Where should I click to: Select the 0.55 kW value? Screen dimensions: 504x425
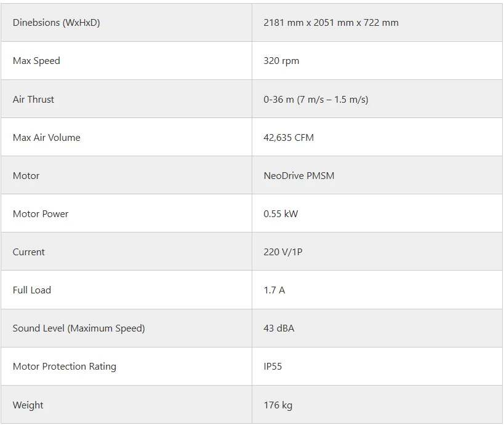point(281,213)
